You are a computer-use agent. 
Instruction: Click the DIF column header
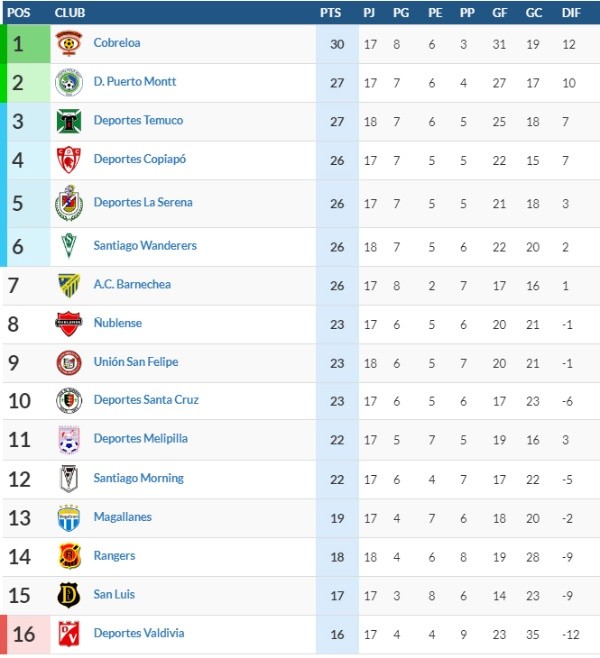[x=571, y=13]
